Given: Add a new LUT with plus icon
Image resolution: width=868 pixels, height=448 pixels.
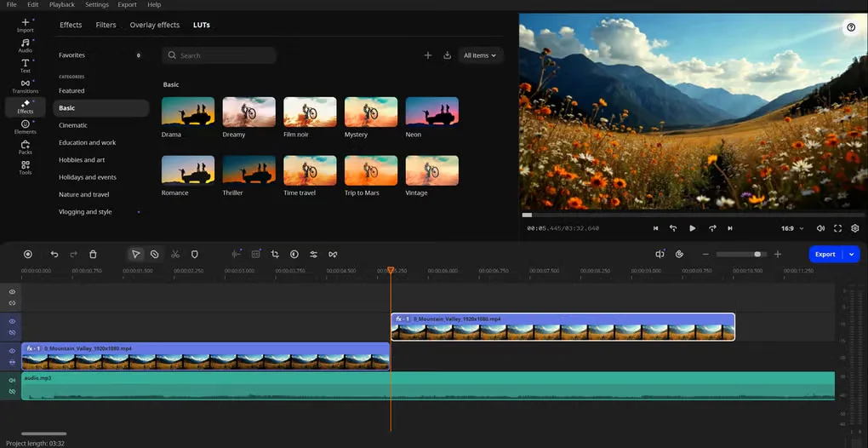Looking at the screenshot, I should 427,55.
